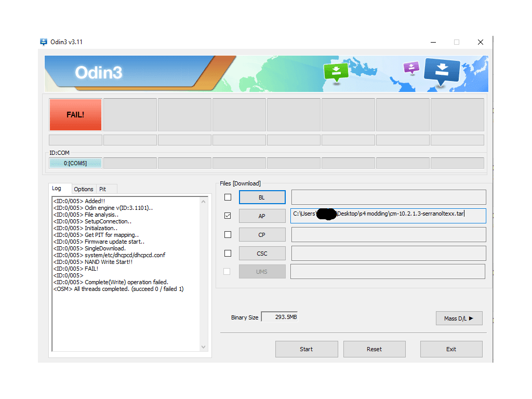Image resolution: width=532 pixels, height=399 pixels.
Task: Click the 'All threads completed' log line
Action: pyautogui.click(x=118, y=289)
